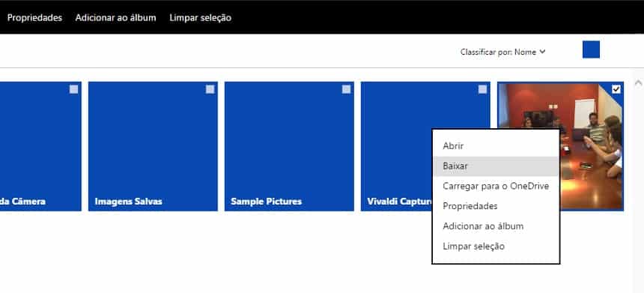This screenshot has width=644, height=293.
Task: Click Adicionar ao álbum in top bar
Action: coord(115,18)
